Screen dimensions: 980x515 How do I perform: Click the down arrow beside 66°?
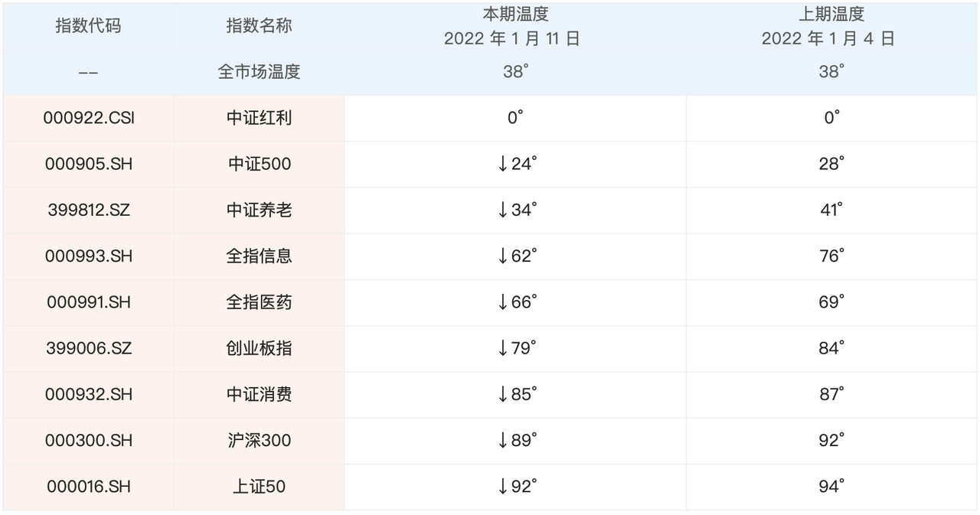click(502, 302)
